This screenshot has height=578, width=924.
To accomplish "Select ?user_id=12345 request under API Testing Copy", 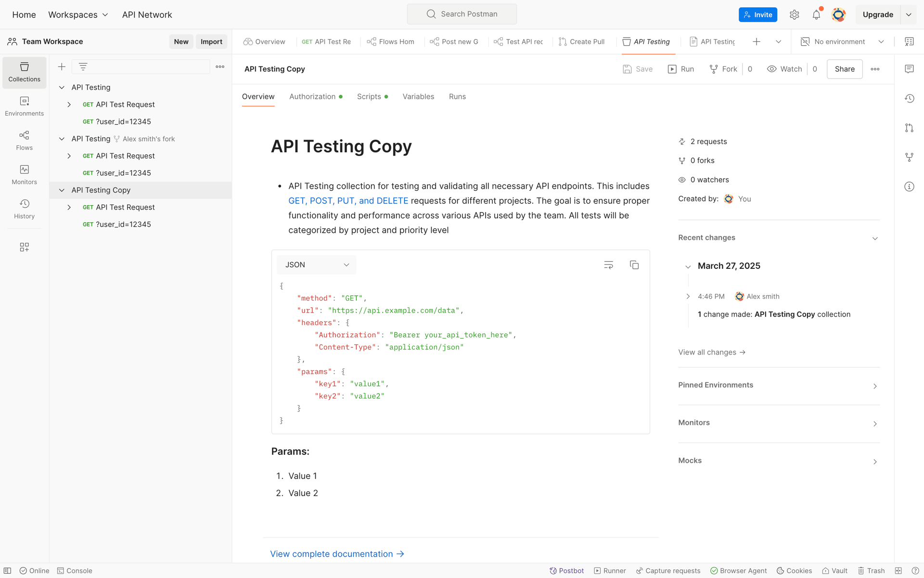I will tap(123, 224).
